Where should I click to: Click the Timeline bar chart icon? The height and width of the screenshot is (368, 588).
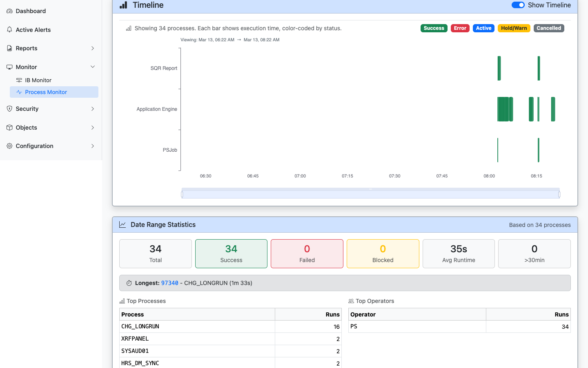click(123, 5)
